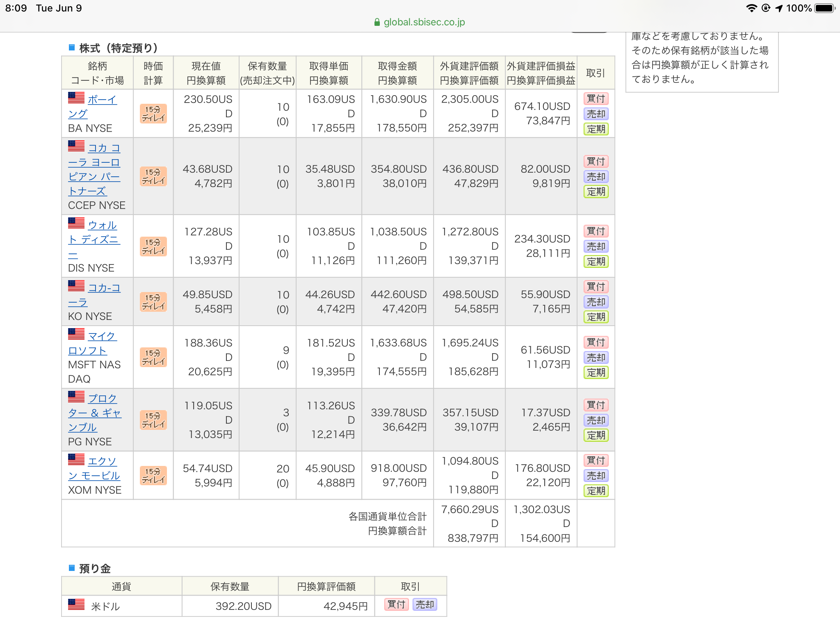Click 売却 button for Disney DIS
840x630 pixels.
tap(596, 247)
